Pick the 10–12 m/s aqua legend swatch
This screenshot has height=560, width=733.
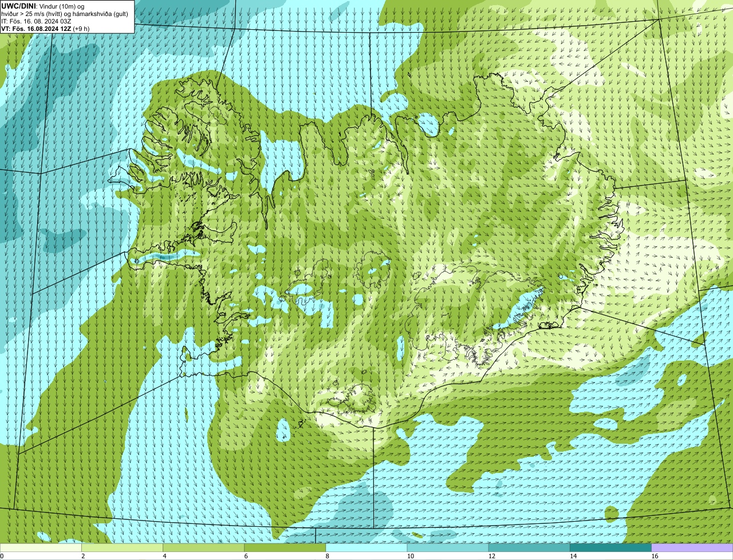click(x=448, y=548)
